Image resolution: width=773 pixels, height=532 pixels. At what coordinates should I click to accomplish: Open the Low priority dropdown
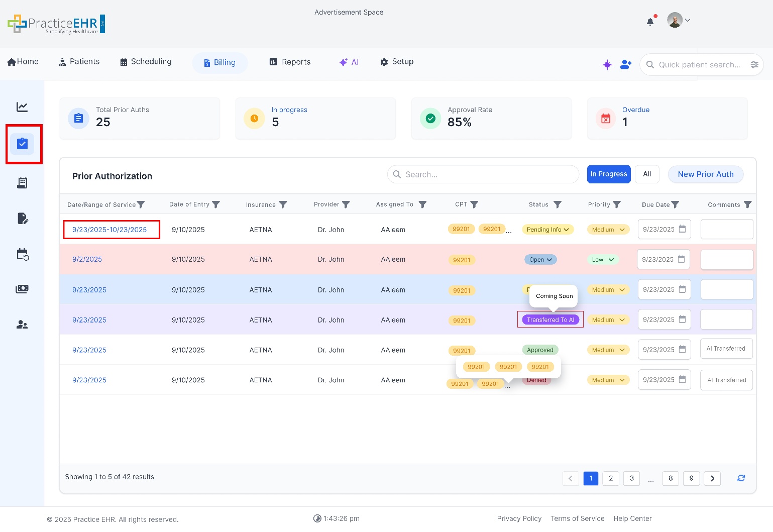(x=603, y=260)
